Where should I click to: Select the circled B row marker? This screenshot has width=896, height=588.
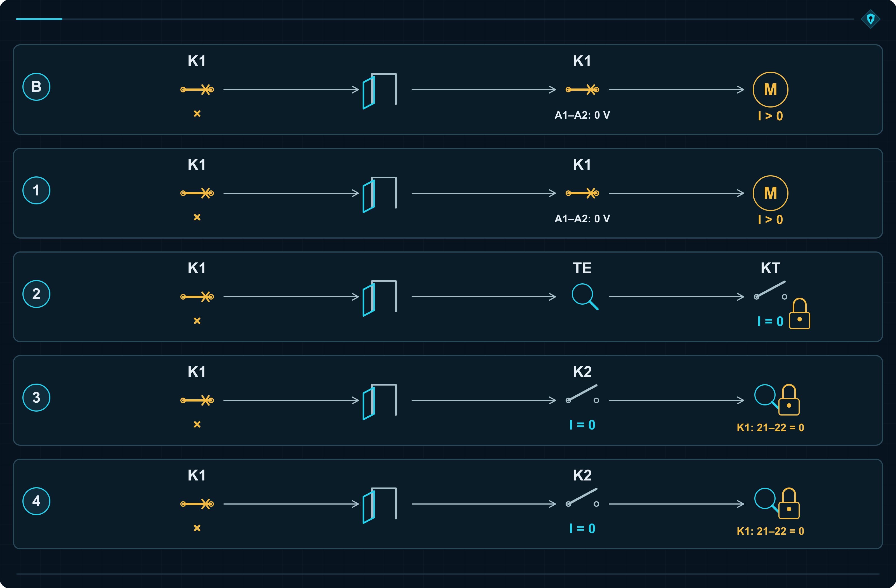pos(36,87)
